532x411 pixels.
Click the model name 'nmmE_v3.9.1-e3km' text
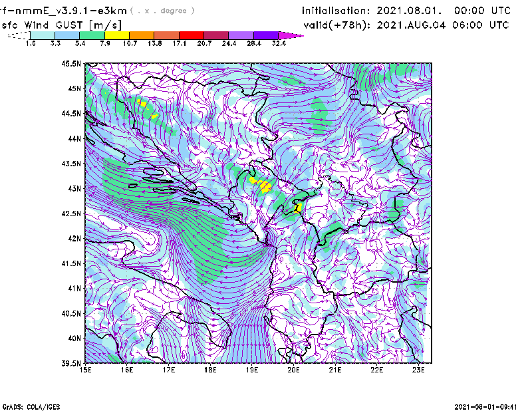tap(70, 11)
